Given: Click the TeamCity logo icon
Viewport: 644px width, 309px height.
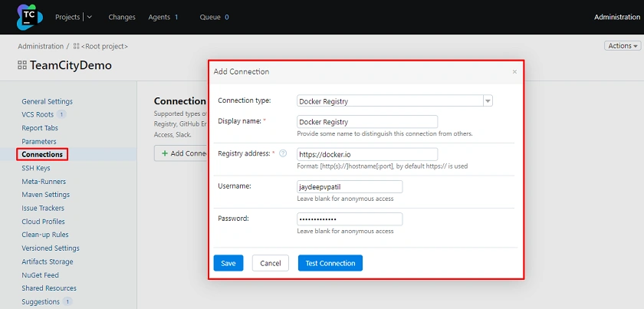Looking at the screenshot, I should click(30, 17).
